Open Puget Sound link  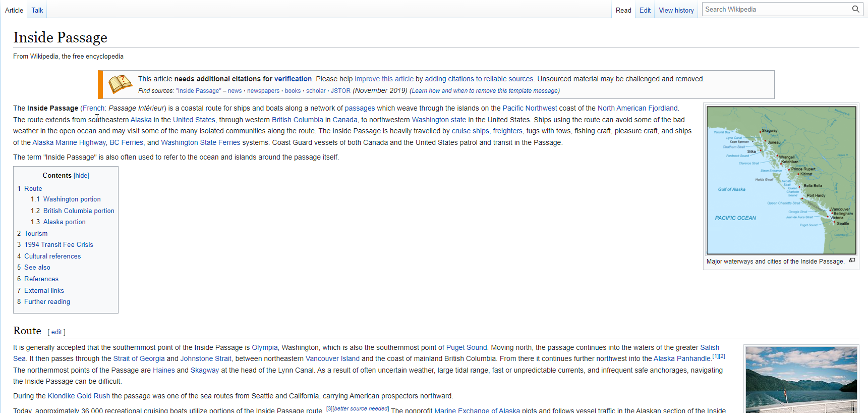click(467, 347)
